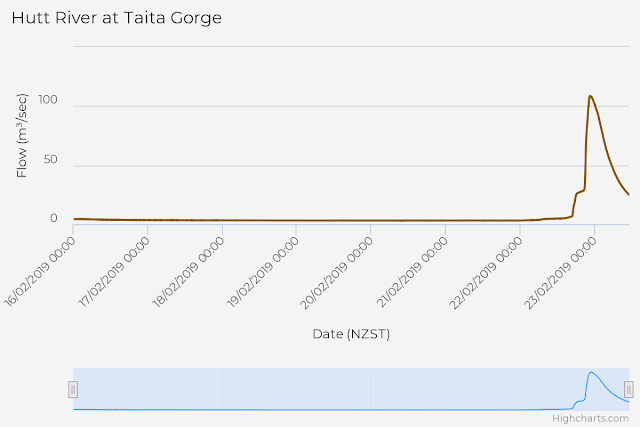Click the left navigator range handle

pos(73,389)
